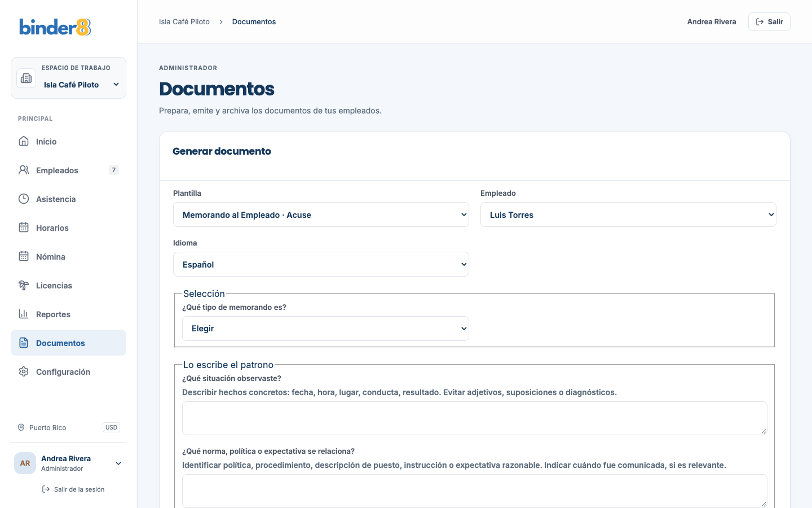Click the USD currency badge
This screenshot has width=812, height=508.
point(112,427)
